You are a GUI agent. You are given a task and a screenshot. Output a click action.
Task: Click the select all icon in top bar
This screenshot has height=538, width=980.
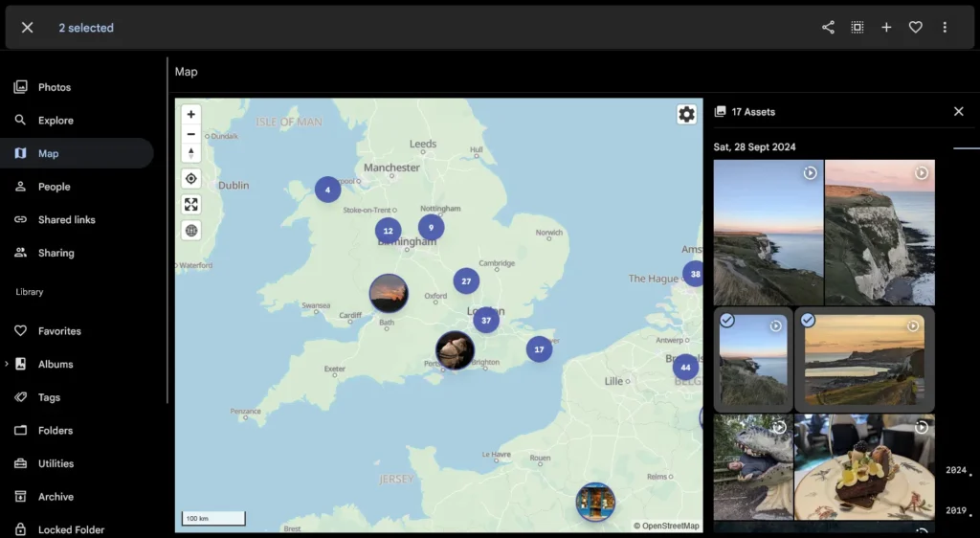(857, 28)
